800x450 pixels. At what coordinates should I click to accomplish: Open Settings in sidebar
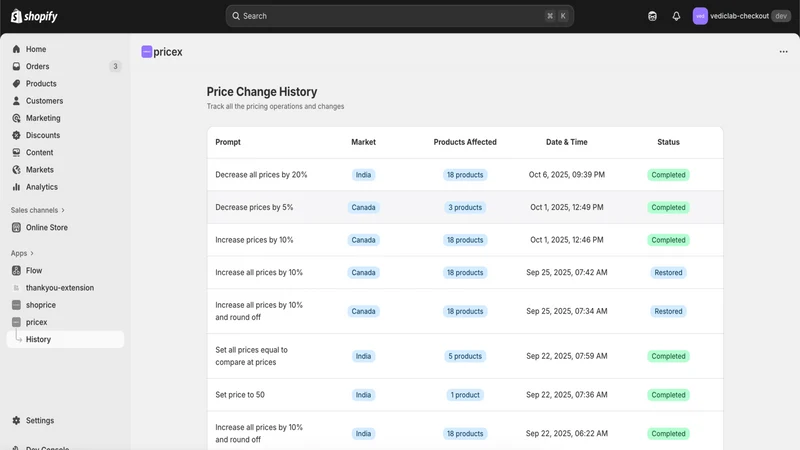pyautogui.click(x=40, y=420)
